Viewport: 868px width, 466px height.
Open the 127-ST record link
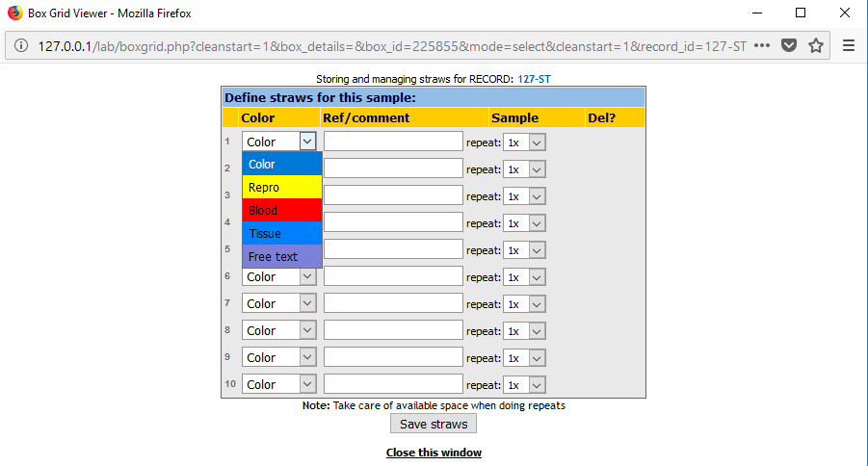[535, 79]
